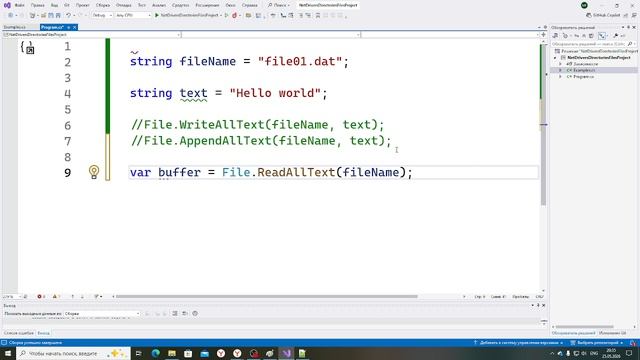The width and height of the screenshot is (640, 360).
Task: Click Show All Files icon in Solution Explorer
Action: click(591, 36)
